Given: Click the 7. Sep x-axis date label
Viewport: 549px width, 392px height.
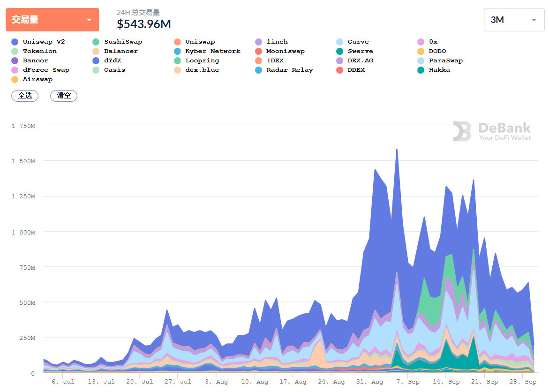Looking at the screenshot, I should coord(408,382).
